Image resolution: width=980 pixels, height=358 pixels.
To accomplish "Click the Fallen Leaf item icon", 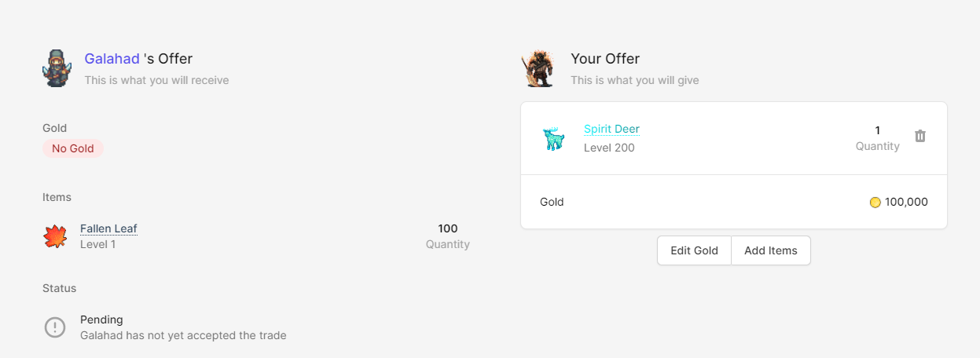I will (55, 236).
